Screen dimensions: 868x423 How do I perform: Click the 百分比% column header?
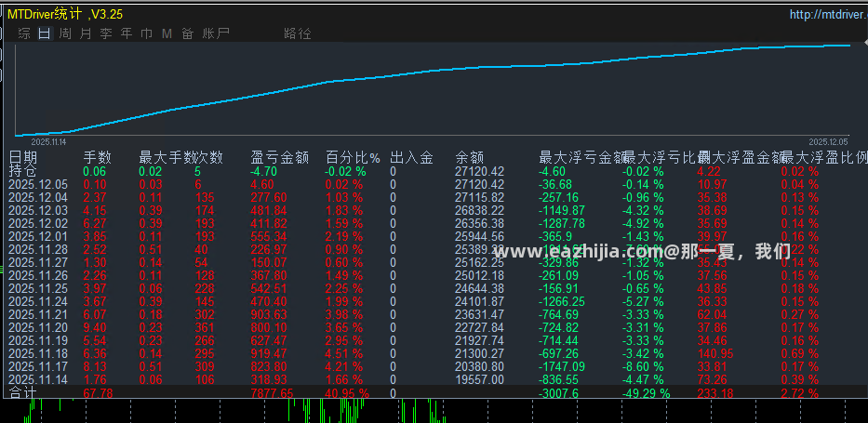coord(354,158)
